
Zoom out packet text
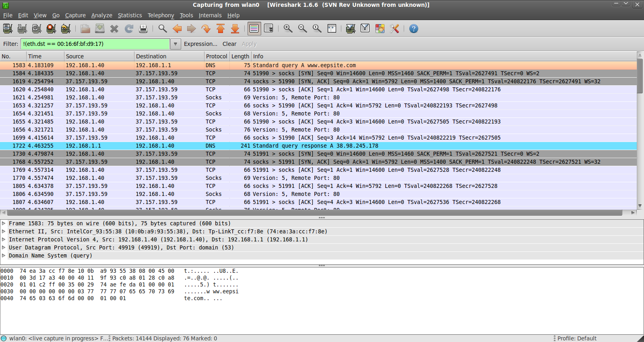[x=303, y=29]
